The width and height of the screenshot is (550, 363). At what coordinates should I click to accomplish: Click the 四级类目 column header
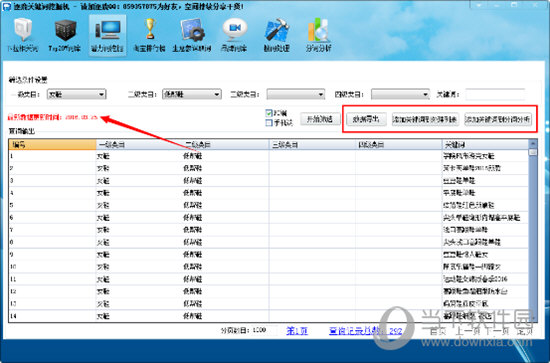pos(399,145)
